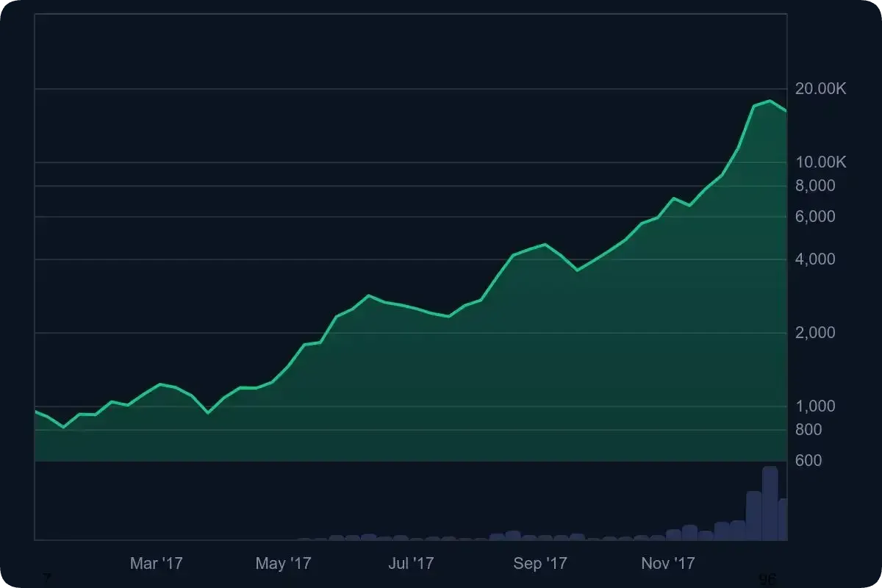Click the 8,000 gridline label
882x588 pixels.
point(814,186)
